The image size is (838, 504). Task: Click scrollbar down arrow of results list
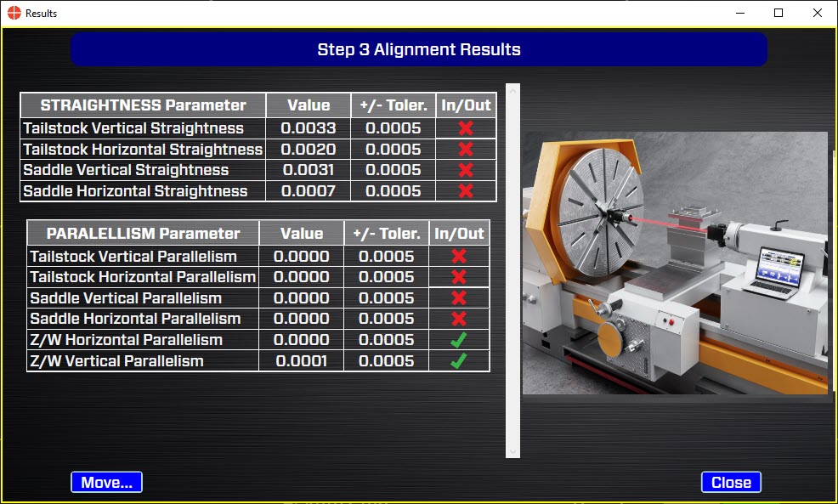point(512,451)
